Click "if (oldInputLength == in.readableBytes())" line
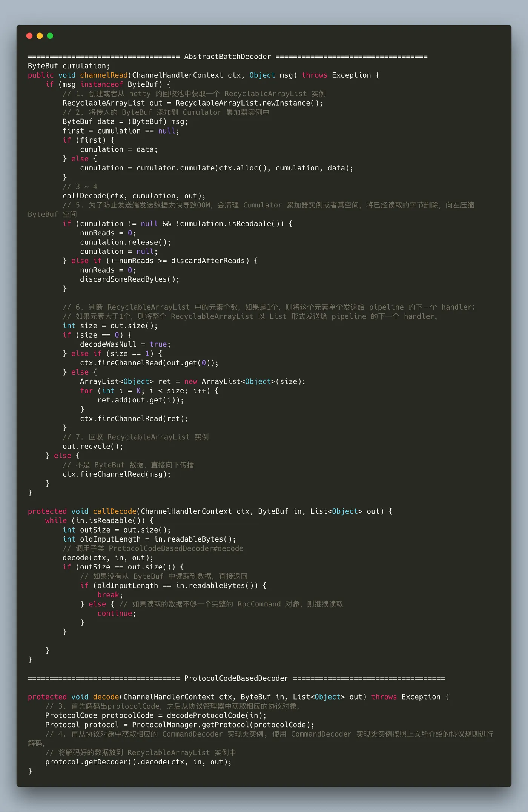 pyautogui.click(x=173, y=585)
